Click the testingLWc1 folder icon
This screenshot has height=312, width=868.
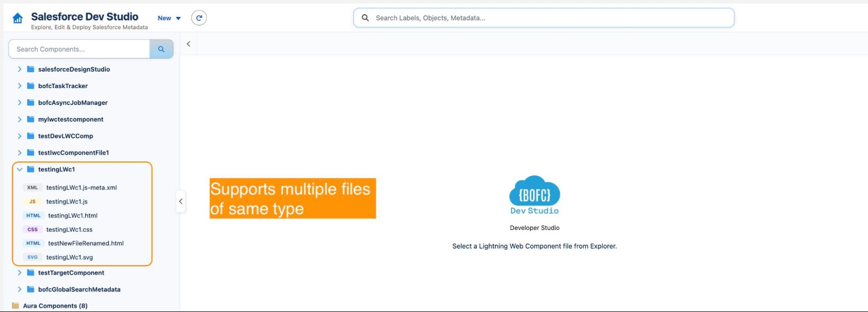(30, 169)
